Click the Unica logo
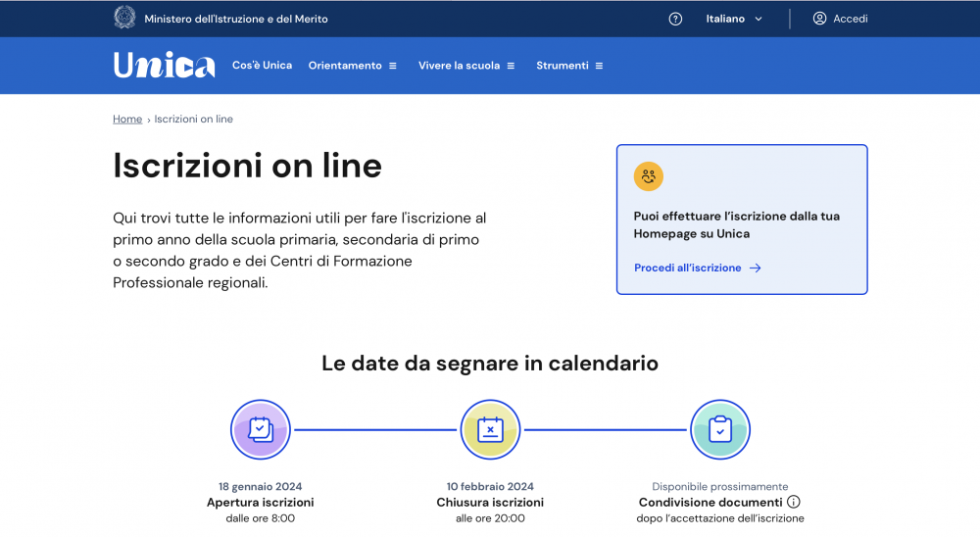 coord(165,65)
